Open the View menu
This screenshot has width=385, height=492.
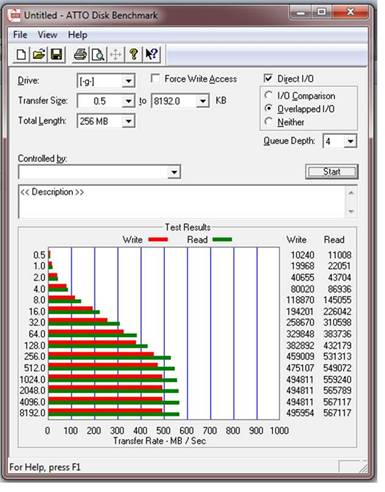[x=47, y=35]
